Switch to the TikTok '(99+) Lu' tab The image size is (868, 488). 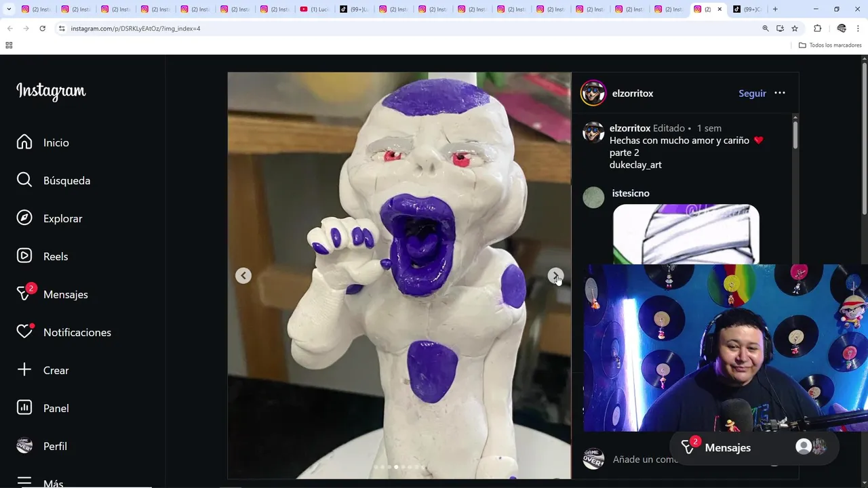[x=353, y=9]
